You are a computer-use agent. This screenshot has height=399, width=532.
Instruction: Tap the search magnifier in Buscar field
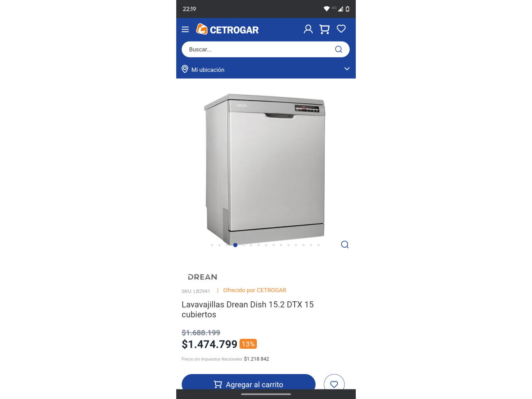tap(339, 49)
